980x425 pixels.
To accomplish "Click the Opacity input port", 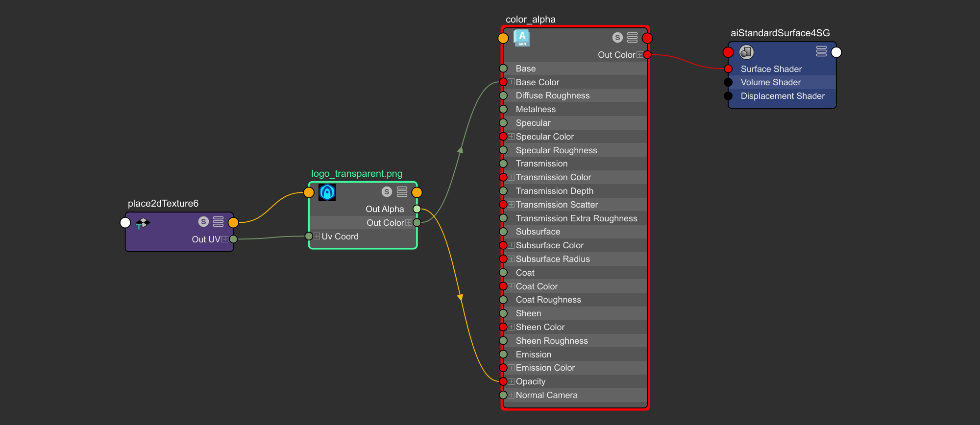I will point(503,381).
